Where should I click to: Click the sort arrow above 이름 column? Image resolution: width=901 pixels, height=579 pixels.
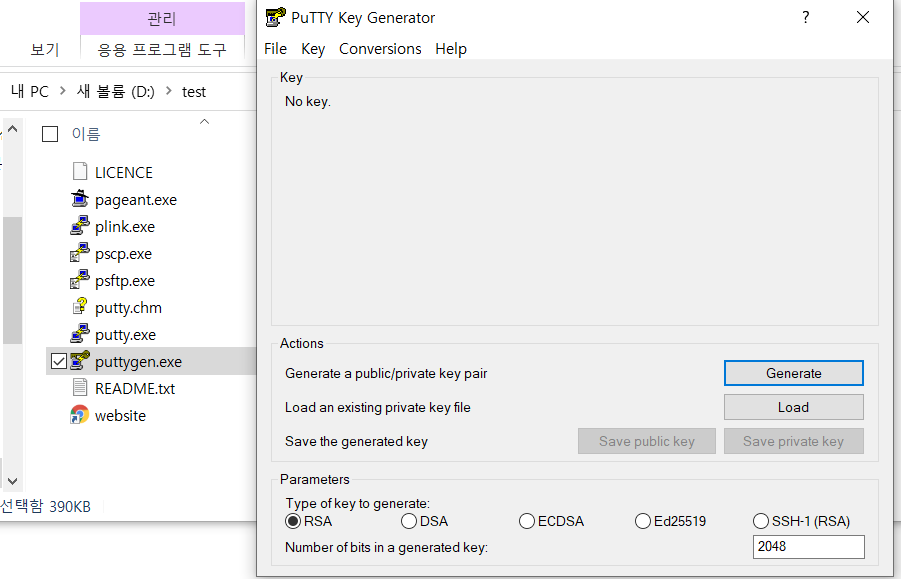[x=204, y=121]
